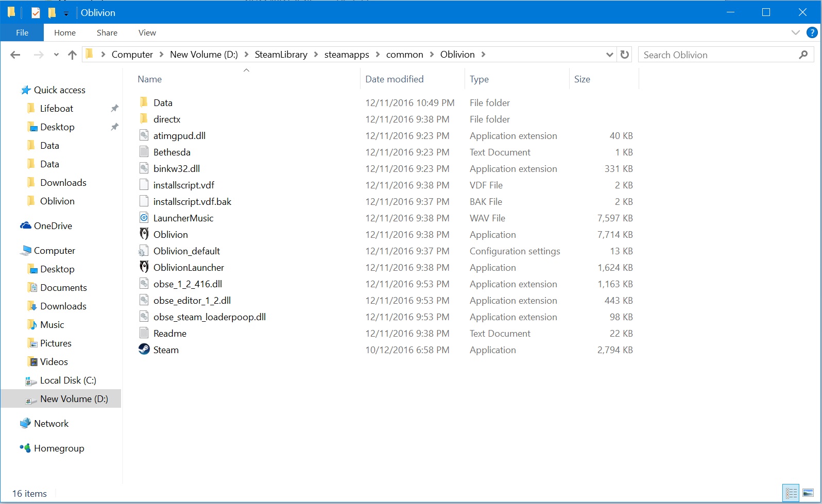Click the Homegroup icon in navigation pane
The width and height of the screenshot is (822, 504).
(x=25, y=448)
